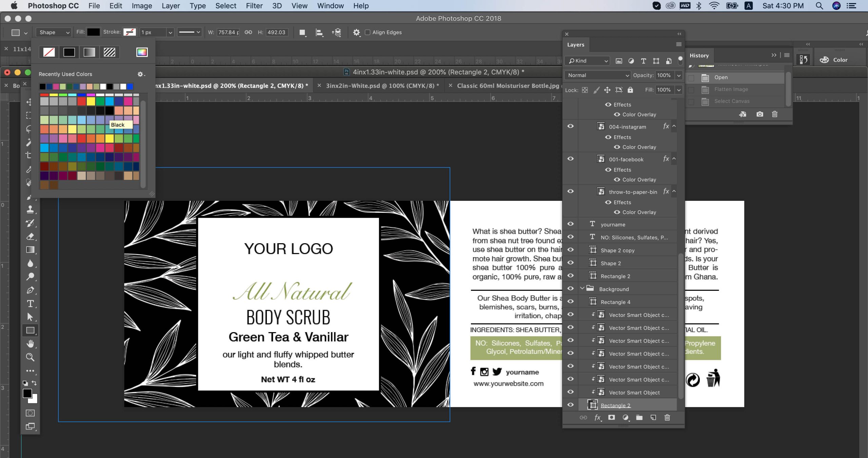Select the Hand tool
The image size is (868, 458).
pos(30,344)
